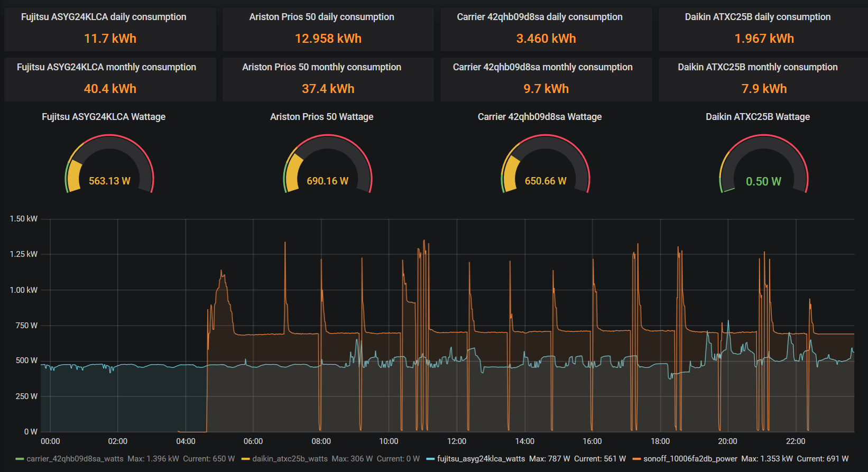
Task: Click the 250 W y-axis label
Action: [26, 396]
